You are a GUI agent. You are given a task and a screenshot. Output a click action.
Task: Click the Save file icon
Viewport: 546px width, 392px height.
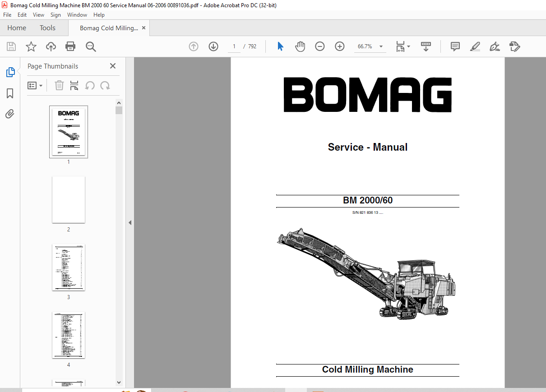click(x=11, y=46)
